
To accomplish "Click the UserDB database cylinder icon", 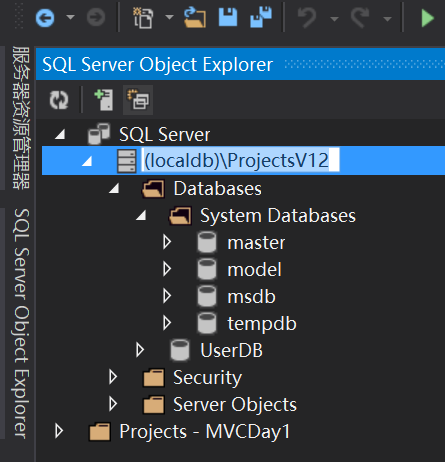I will [x=180, y=350].
